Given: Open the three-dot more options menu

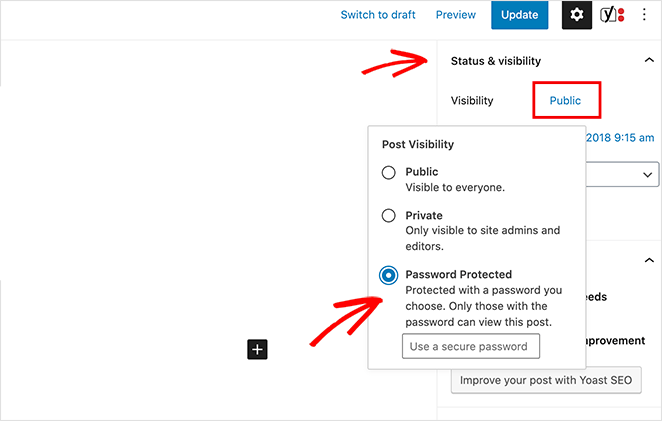Looking at the screenshot, I should [644, 15].
